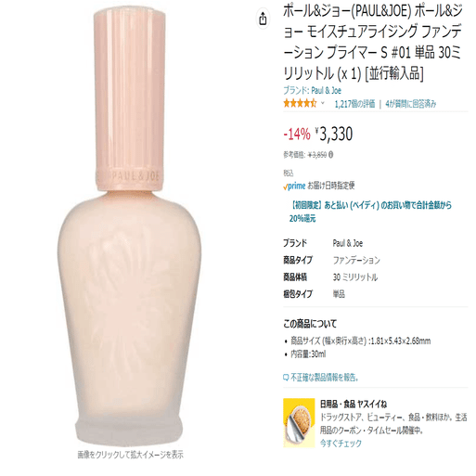Click the 4.5 star rating icons
The width and height of the screenshot is (476, 476).
[x=300, y=103]
